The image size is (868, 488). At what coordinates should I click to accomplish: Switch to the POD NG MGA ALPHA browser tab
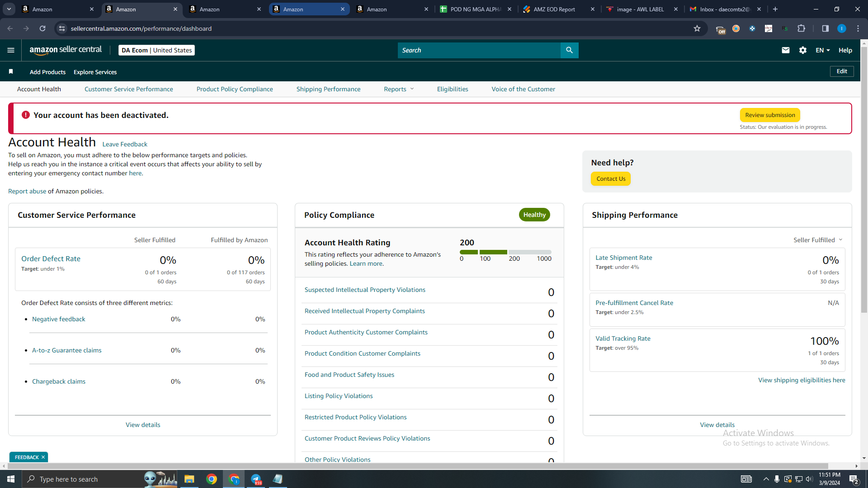pos(476,9)
